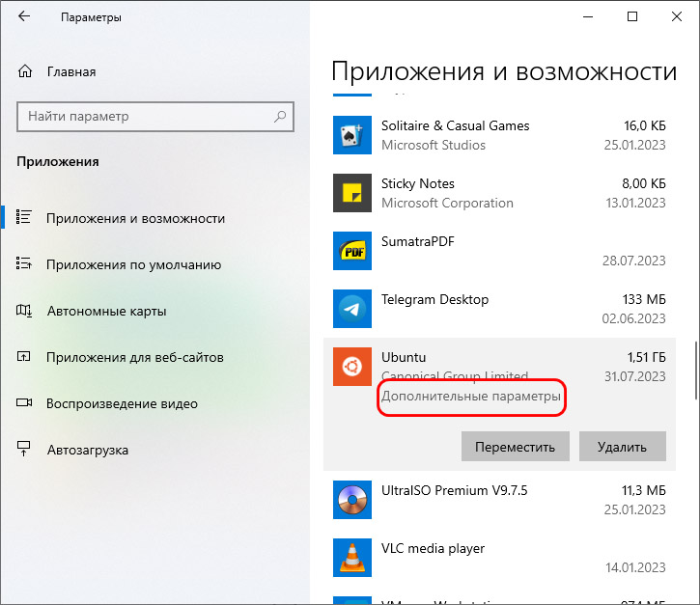Image resolution: width=700 pixels, height=605 pixels.
Task: Click the SumatraPDF date 28.07.2023
Action: tap(634, 261)
